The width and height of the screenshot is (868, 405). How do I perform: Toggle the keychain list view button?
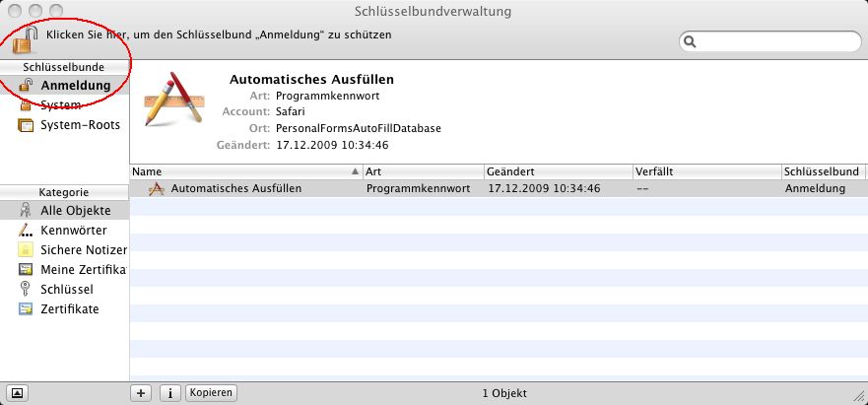click(x=19, y=392)
